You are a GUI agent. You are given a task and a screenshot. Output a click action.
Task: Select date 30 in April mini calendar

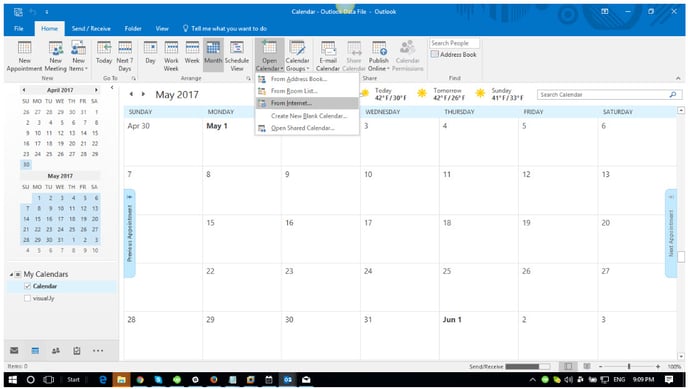tap(26, 164)
